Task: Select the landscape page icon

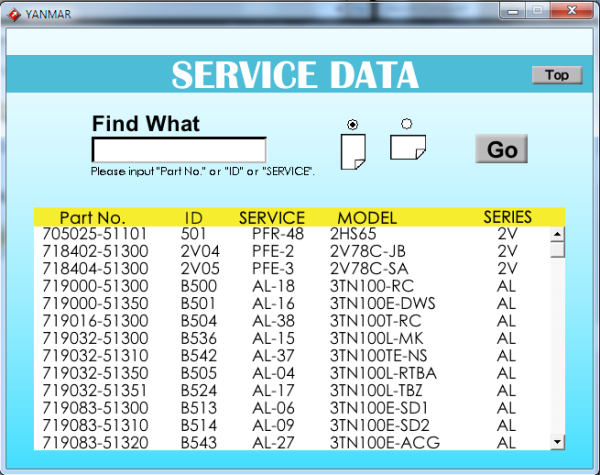Action: pyautogui.click(x=408, y=147)
